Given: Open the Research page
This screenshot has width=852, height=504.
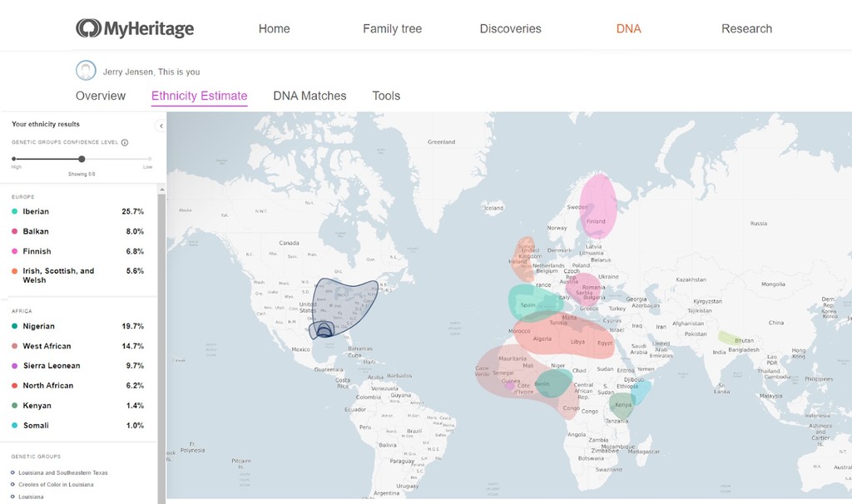Looking at the screenshot, I should coord(746,28).
